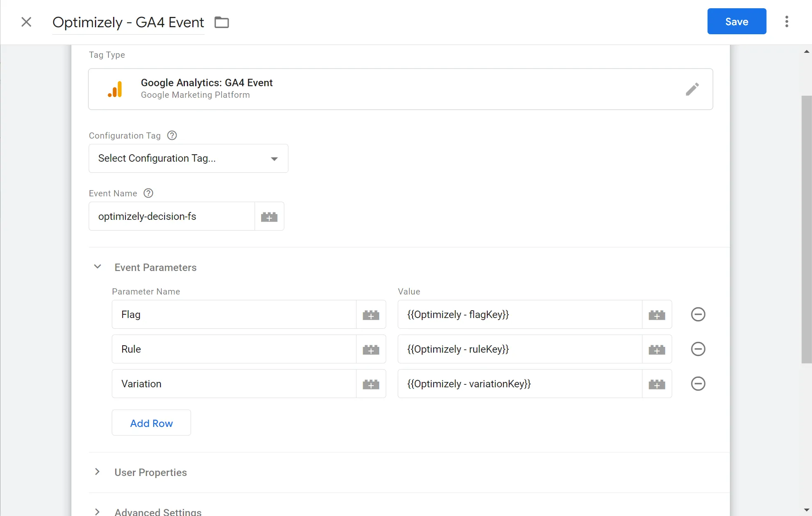The width and height of the screenshot is (812, 516).
Task: Click the folder icon next to tag title
Action: click(222, 22)
